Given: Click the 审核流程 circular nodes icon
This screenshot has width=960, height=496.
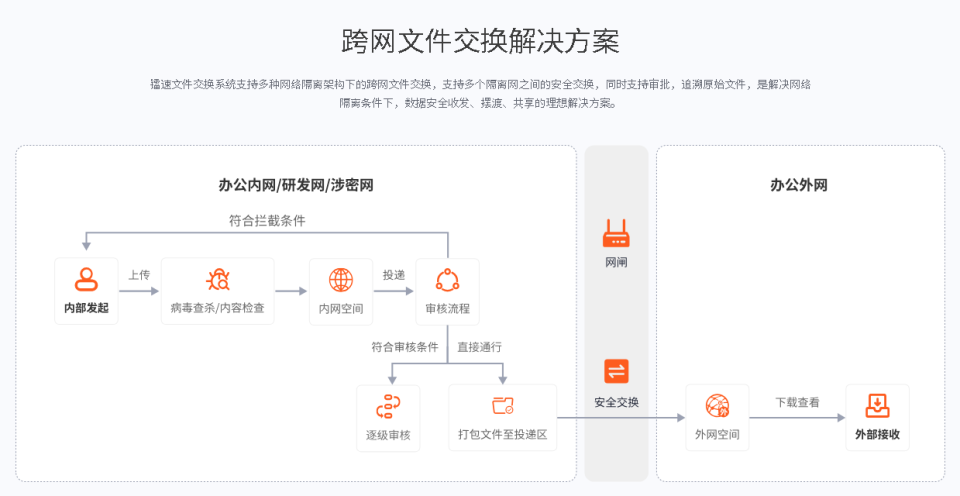Looking at the screenshot, I should [448, 280].
